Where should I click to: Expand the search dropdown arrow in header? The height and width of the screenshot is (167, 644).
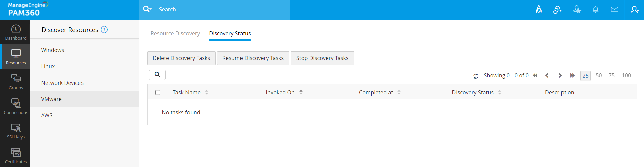click(x=150, y=9)
